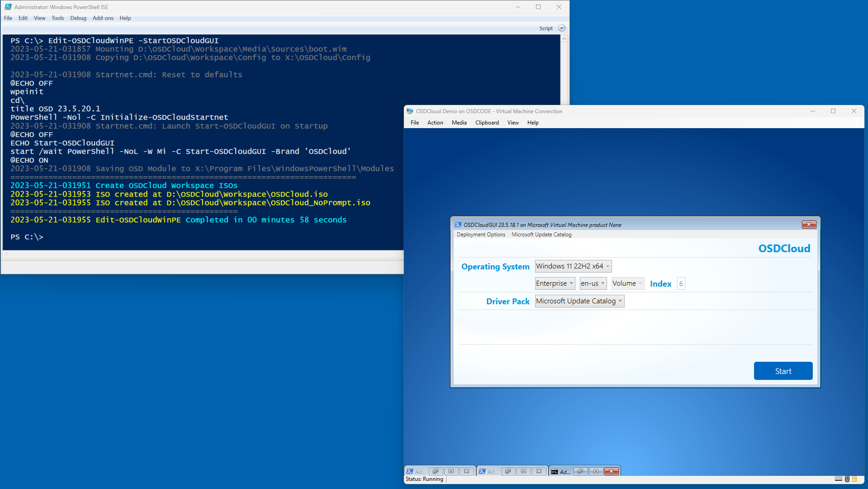Close the OSDCloudGUI dialog with red X
This screenshot has height=489, width=868.
(808, 225)
